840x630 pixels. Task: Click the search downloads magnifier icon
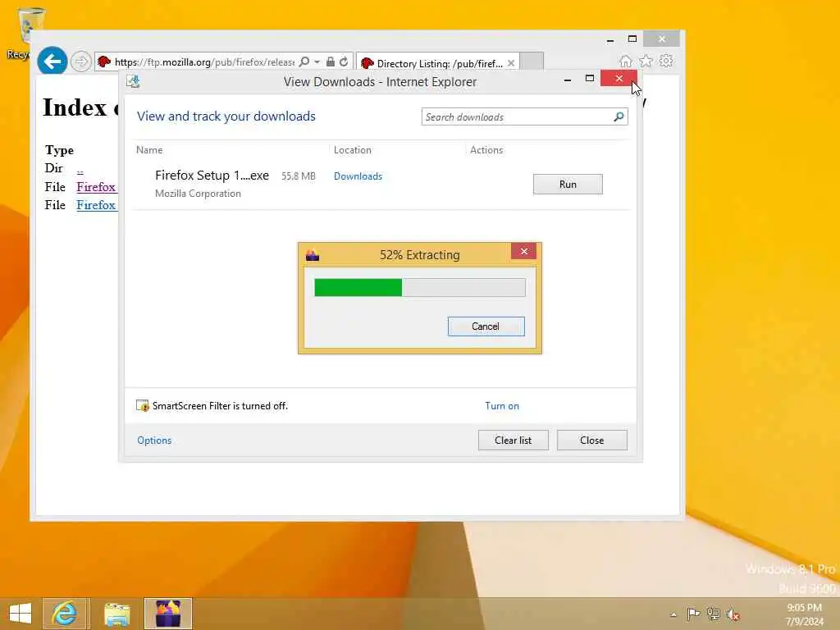619,116
